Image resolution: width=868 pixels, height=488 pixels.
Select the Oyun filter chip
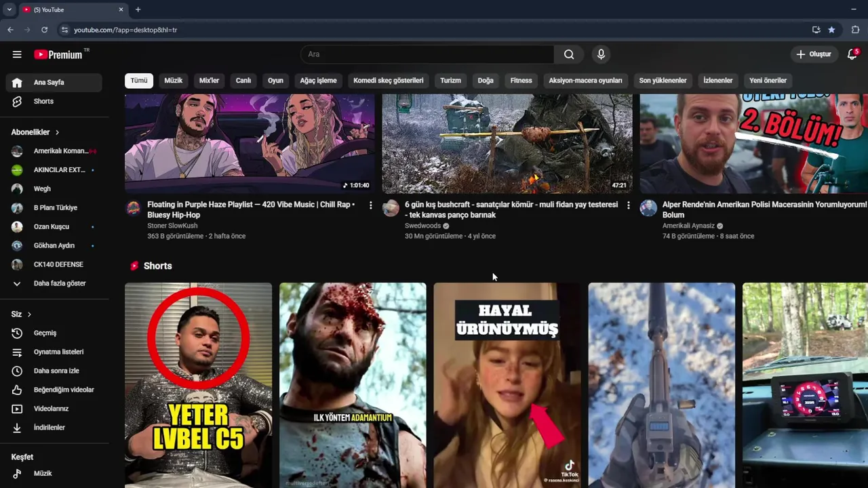(275, 81)
